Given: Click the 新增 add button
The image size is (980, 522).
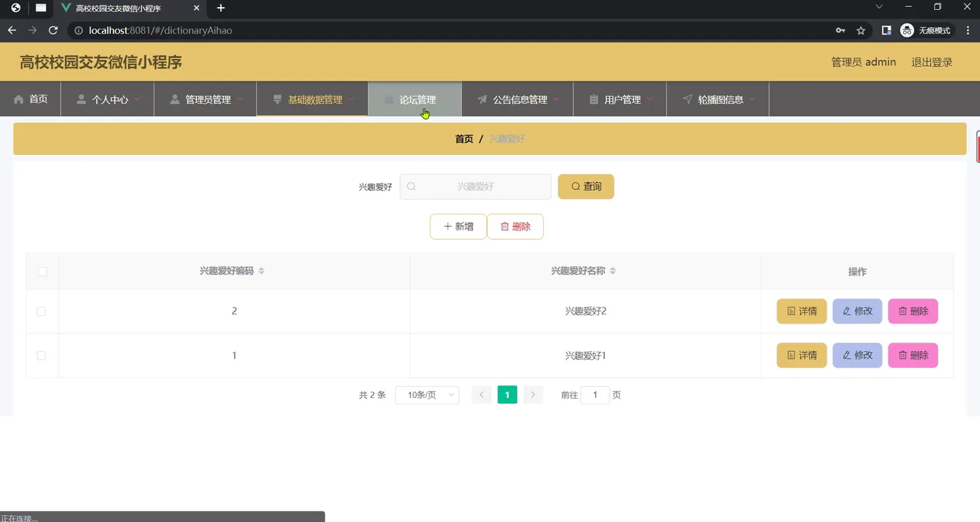Looking at the screenshot, I should [x=458, y=226].
